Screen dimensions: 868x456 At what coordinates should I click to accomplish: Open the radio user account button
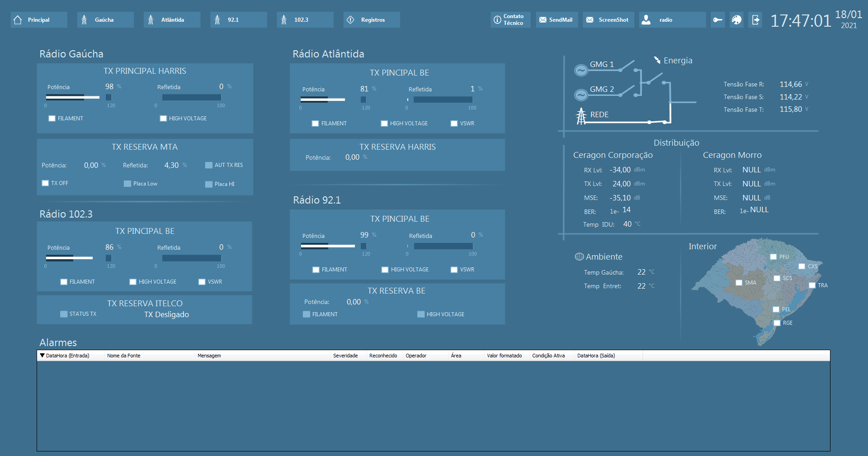[x=672, y=20]
